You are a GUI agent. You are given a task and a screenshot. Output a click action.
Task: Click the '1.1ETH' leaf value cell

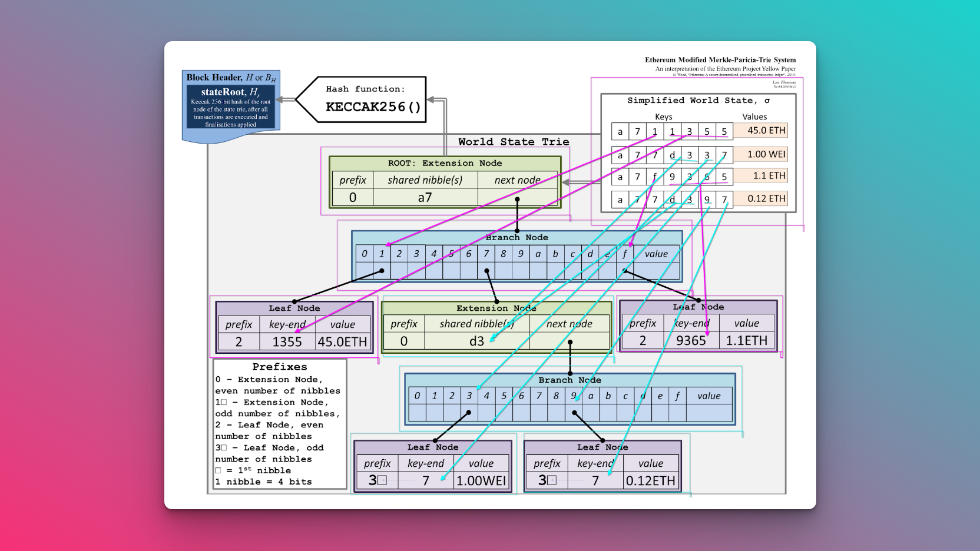(x=747, y=341)
